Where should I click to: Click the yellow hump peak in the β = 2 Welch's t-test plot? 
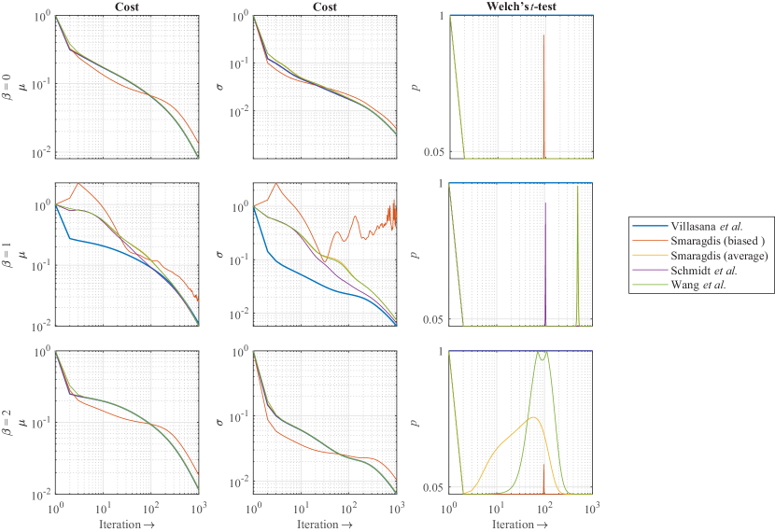coord(533,417)
